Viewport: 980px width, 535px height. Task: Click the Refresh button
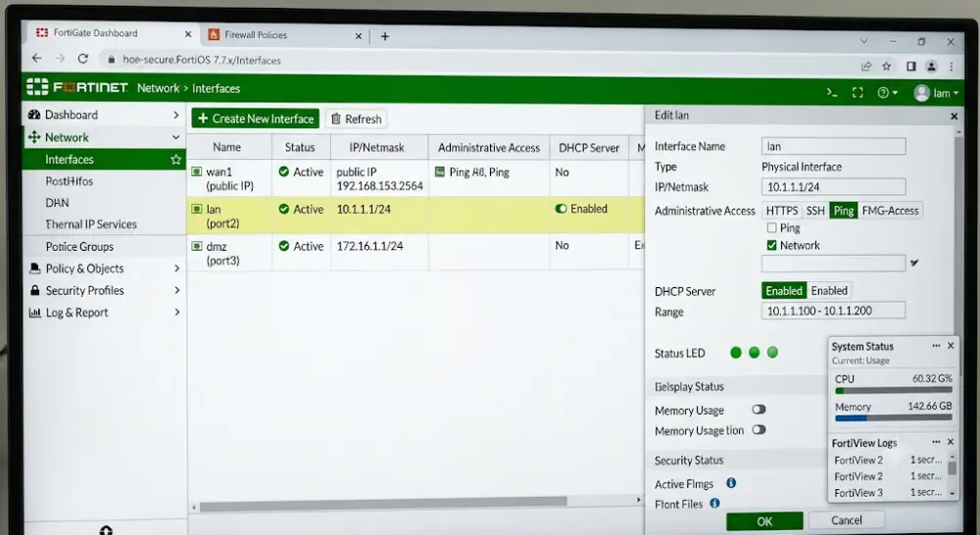click(356, 119)
